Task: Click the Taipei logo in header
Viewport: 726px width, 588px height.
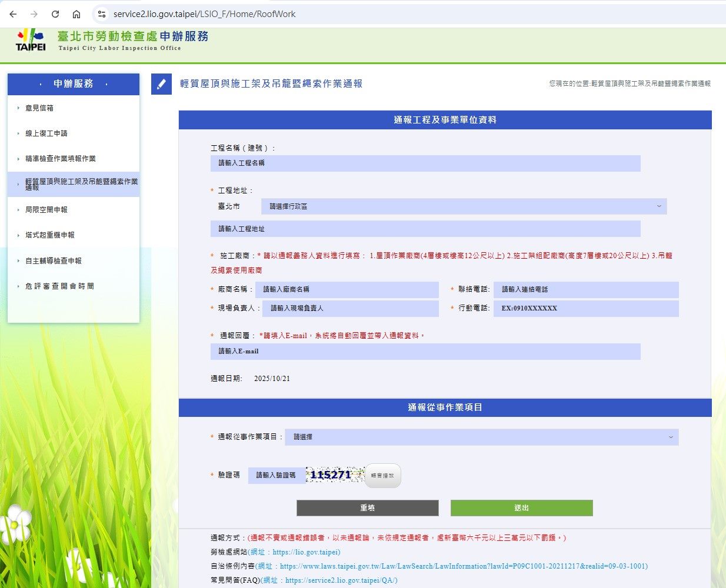Action: coord(30,40)
